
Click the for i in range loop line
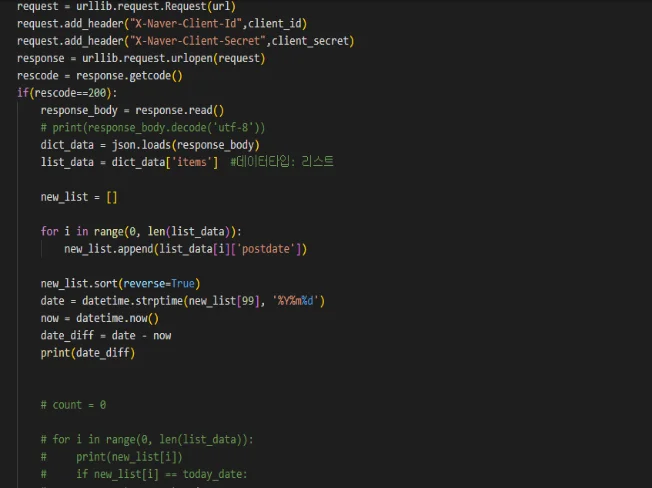[141, 232]
